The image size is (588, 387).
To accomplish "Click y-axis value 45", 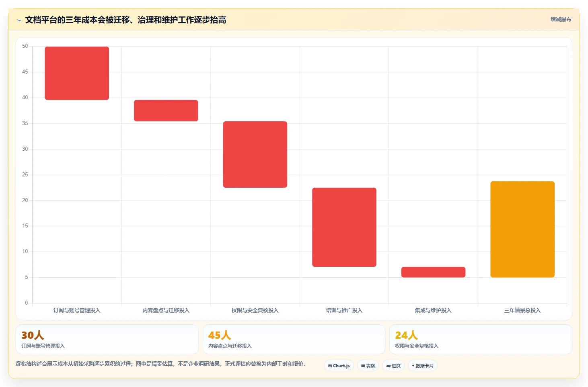I will click(x=25, y=72).
